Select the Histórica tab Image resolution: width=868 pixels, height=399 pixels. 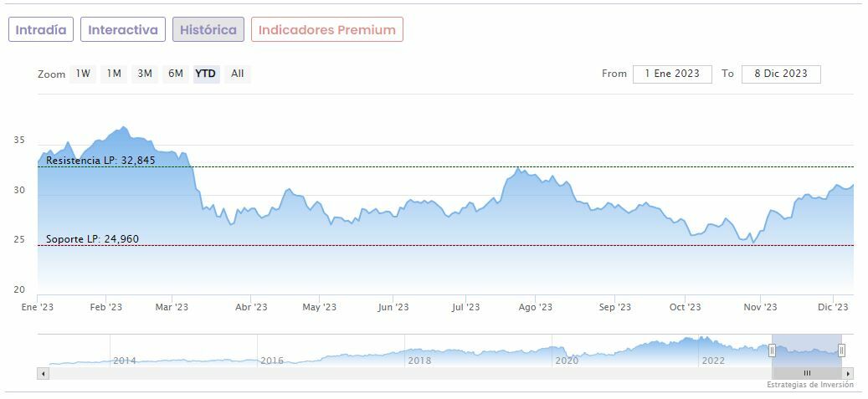208,30
